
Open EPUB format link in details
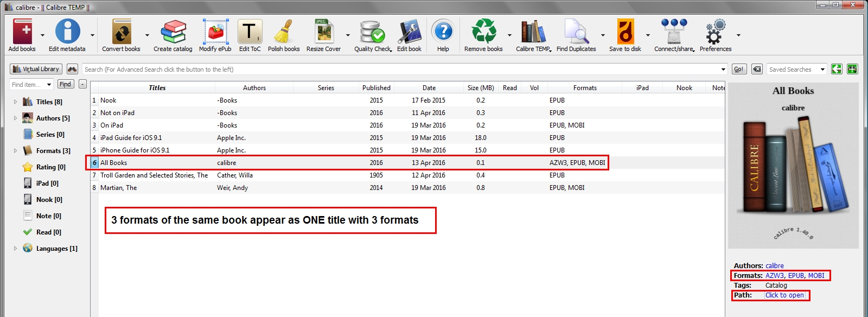coord(796,275)
